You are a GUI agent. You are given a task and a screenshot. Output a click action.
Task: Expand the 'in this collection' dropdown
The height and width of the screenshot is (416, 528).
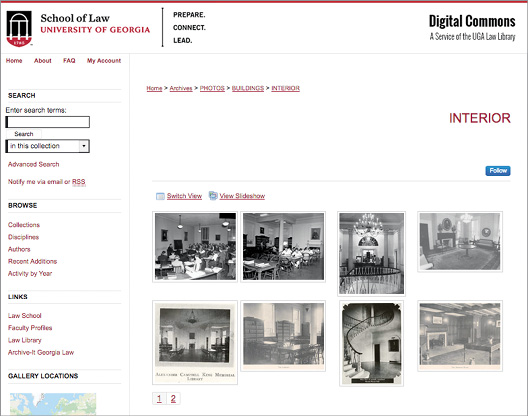click(48, 146)
